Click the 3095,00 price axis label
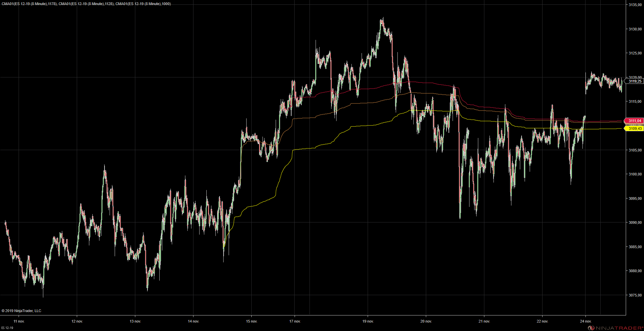This screenshot has height=331, width=644. (635, 198)
